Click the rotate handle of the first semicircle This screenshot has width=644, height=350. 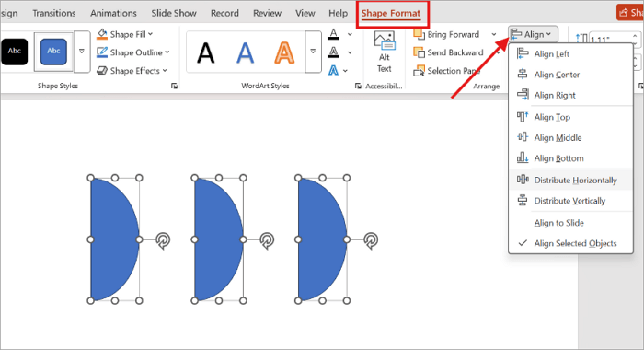[163, 240]
